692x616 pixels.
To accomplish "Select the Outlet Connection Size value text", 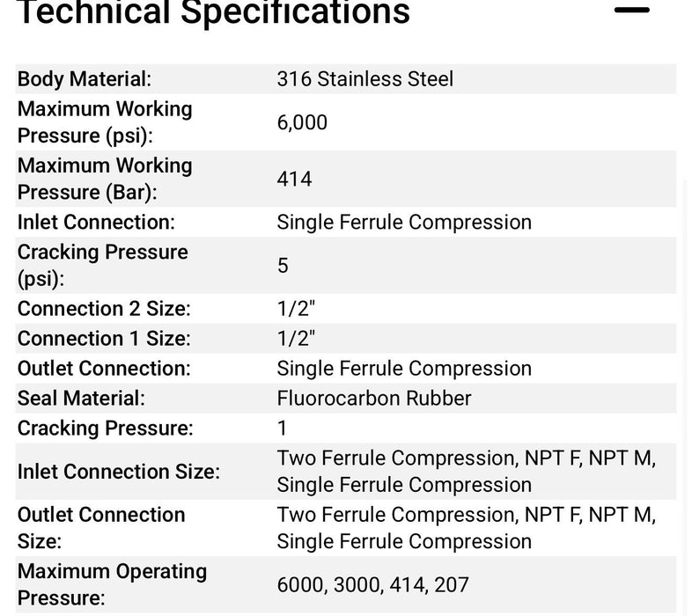I will click(x=467, y=528).
